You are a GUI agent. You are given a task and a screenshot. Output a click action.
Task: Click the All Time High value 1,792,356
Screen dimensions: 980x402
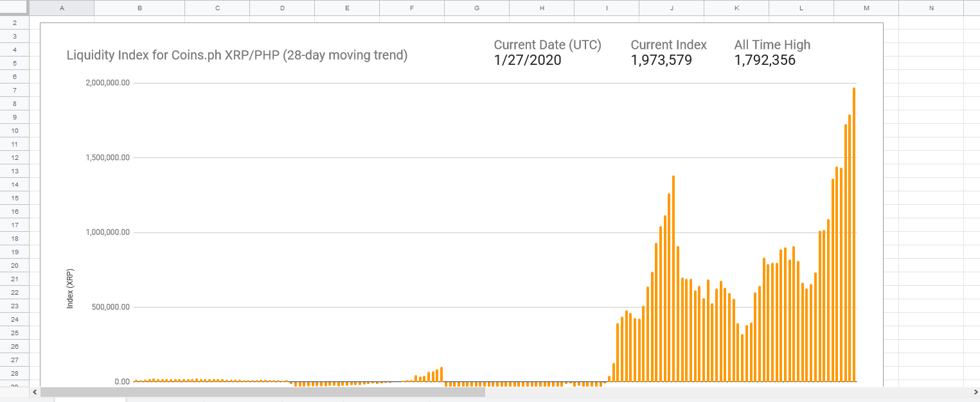pos(765,60)
